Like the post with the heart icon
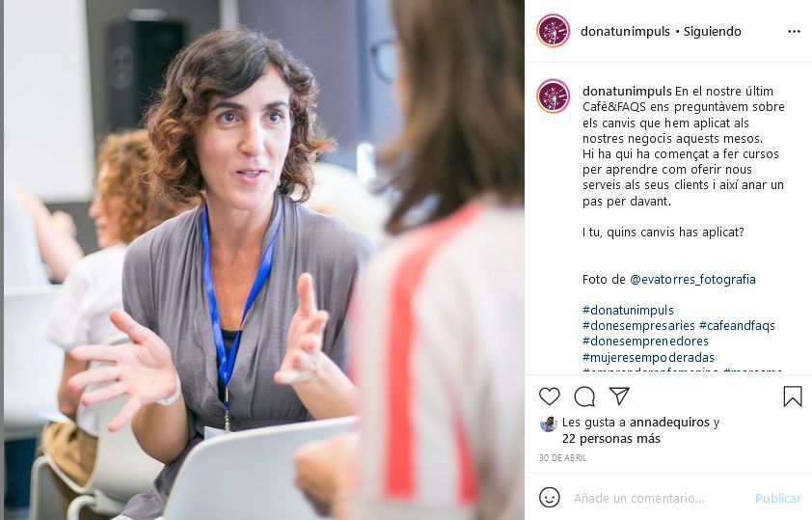Viewport: 812px width, 520px height. 549,397
